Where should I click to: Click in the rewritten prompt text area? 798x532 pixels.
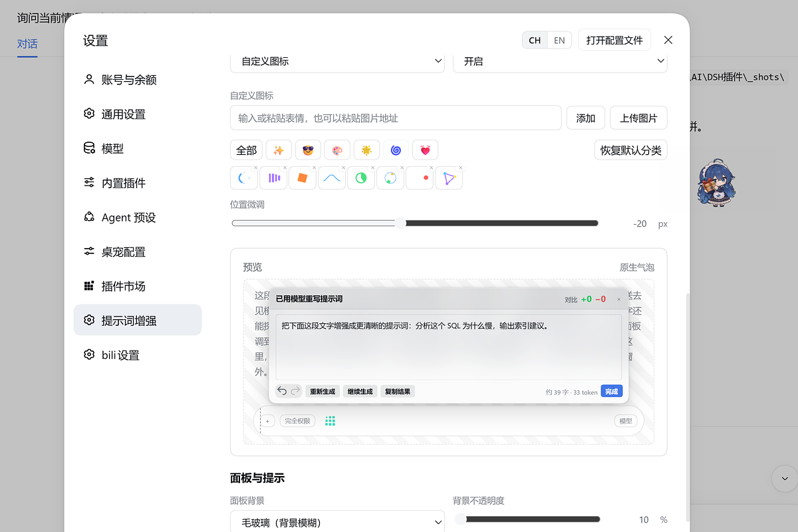[x=449, y=347]
